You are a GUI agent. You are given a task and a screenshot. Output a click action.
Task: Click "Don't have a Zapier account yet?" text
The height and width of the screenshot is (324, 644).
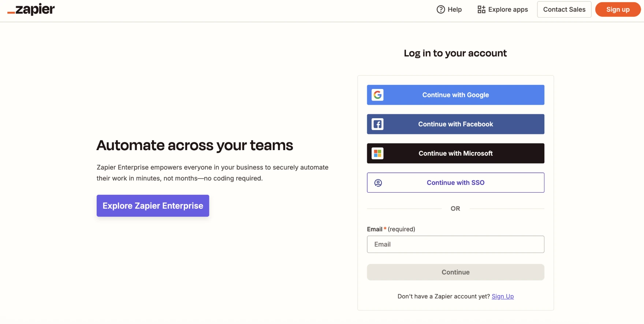pyautogui.click(x=444, y=297)
